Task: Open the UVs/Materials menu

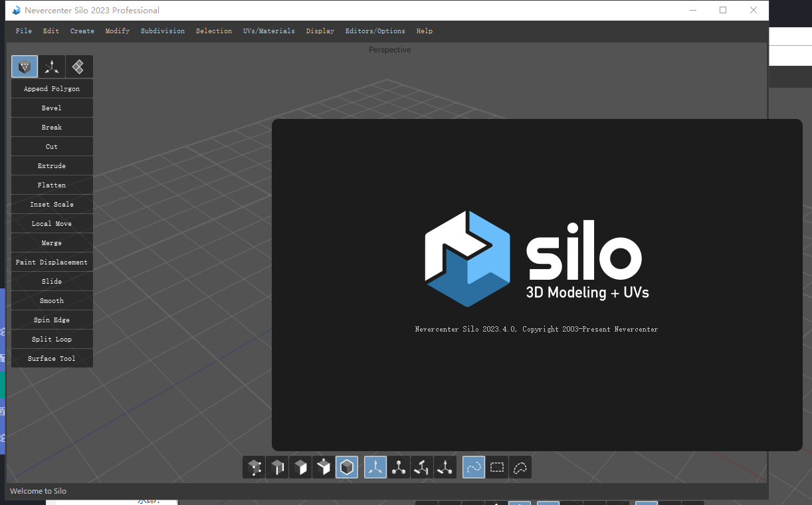Action: coord(269,31)
